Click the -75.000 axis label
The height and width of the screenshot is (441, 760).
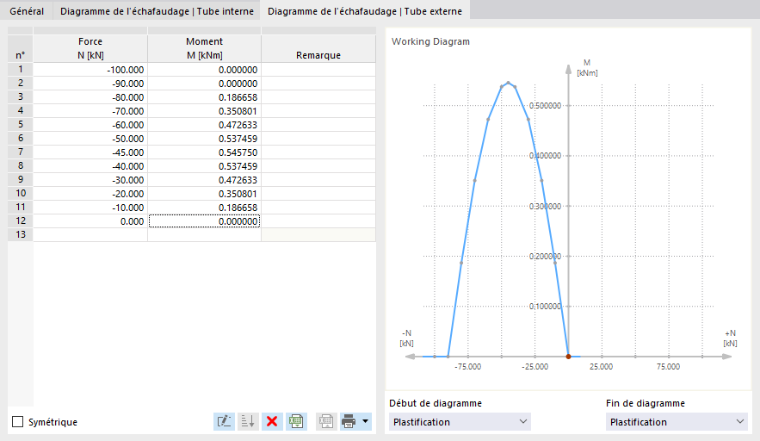click(468, 367)
